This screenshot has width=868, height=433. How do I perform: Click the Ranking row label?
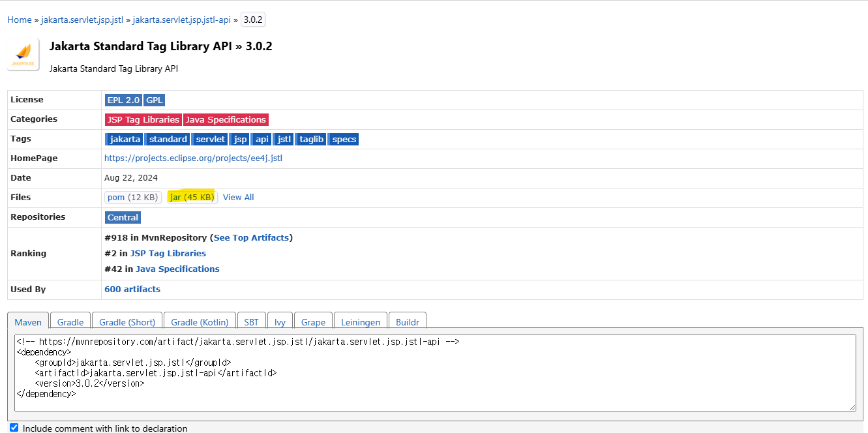(28, 253)
